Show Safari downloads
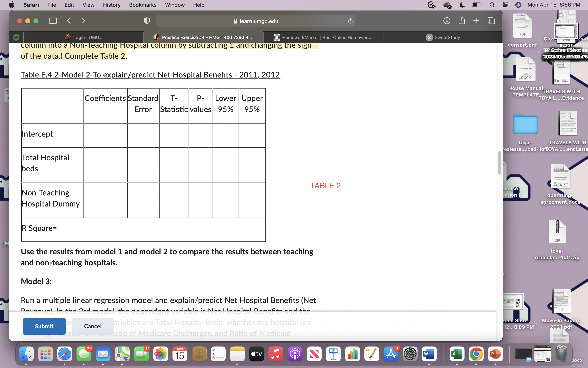 click(447, 21)
